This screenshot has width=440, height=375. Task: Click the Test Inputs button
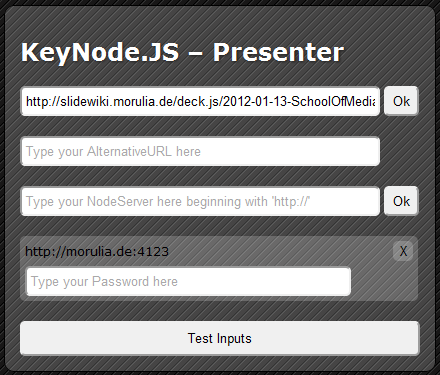220,338
